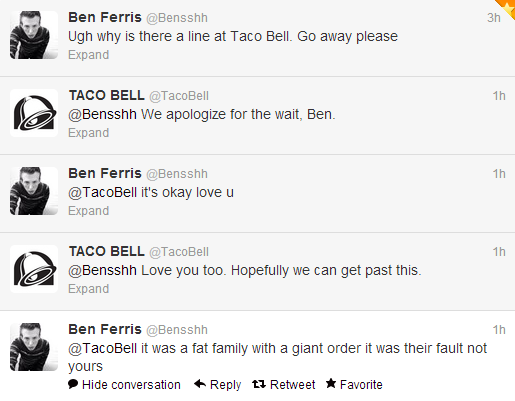Open @TacoBell mention in 'fat family' tweet
The width and height of the screenshot is (515, 401).
(102, 348)
